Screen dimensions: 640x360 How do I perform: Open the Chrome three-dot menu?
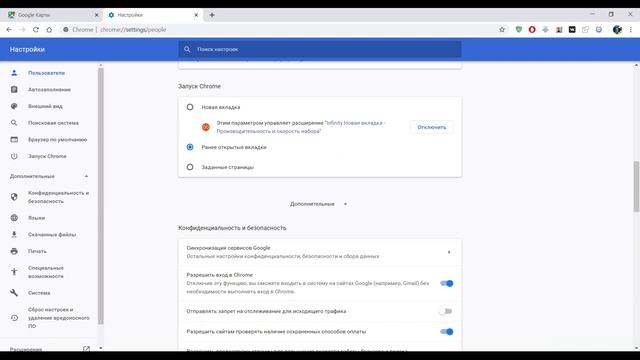[x=631, y=29]
